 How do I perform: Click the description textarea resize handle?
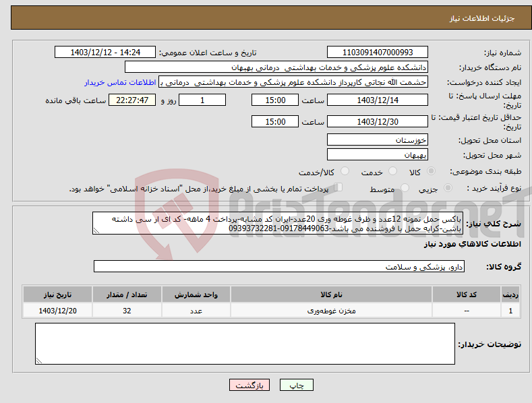96,230
